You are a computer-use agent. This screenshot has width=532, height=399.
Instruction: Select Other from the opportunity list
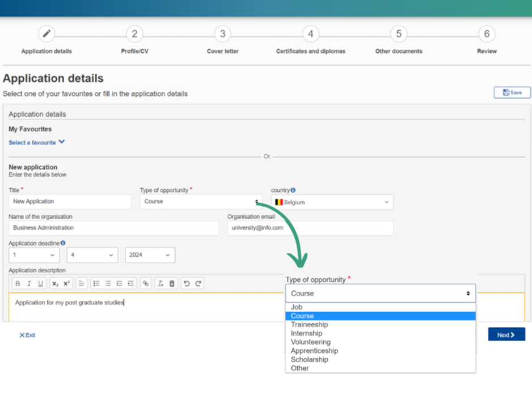point(381,368)
